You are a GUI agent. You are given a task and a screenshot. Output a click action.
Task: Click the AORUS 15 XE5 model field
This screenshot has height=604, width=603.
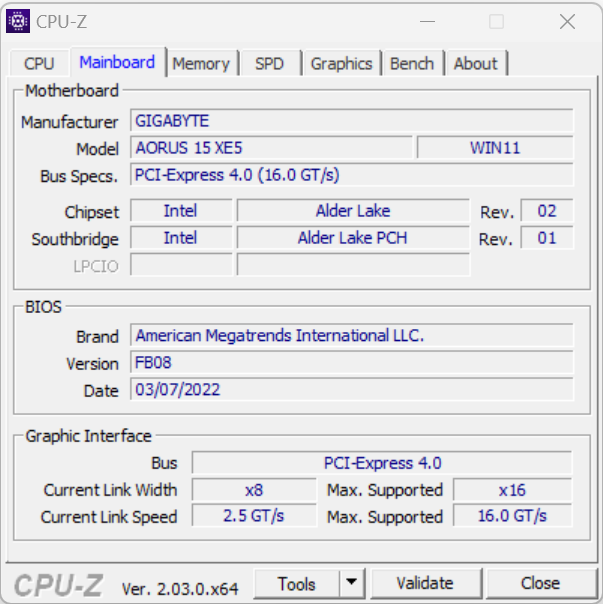point(271,148)
